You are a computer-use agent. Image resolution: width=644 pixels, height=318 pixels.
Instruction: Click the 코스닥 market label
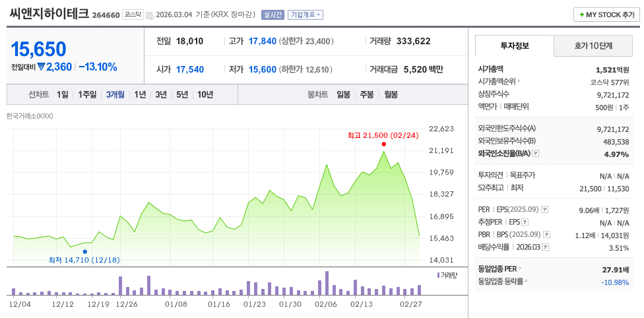coord(132,15)
